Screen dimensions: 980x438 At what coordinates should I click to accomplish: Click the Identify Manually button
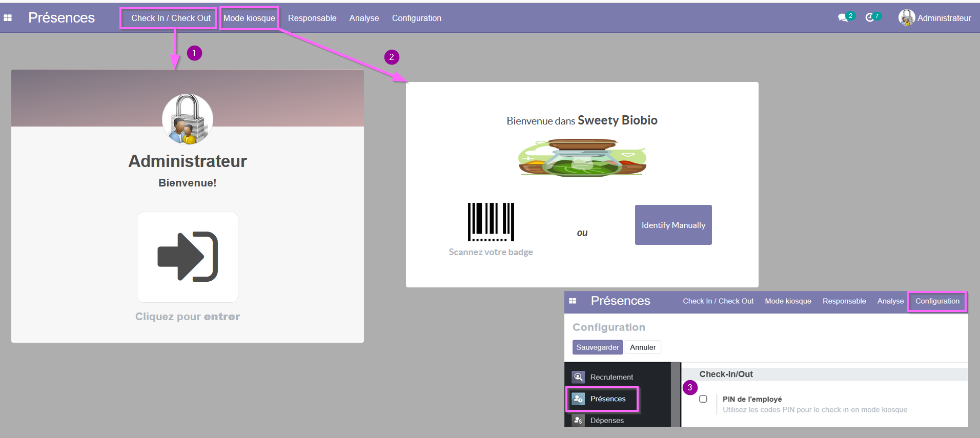pos(673,225)
